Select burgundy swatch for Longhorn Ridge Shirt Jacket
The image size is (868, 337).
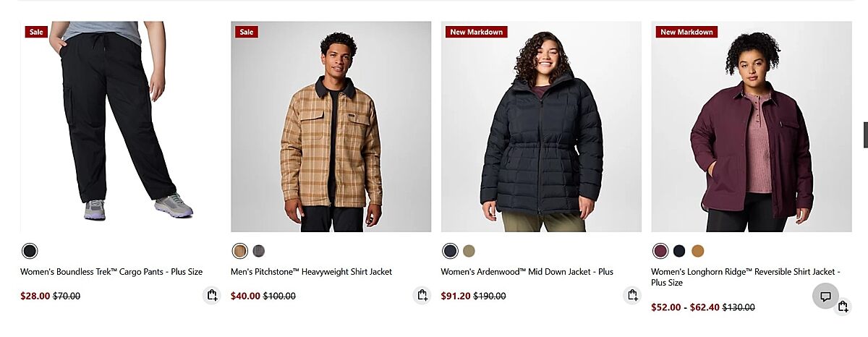coord(660,251)
